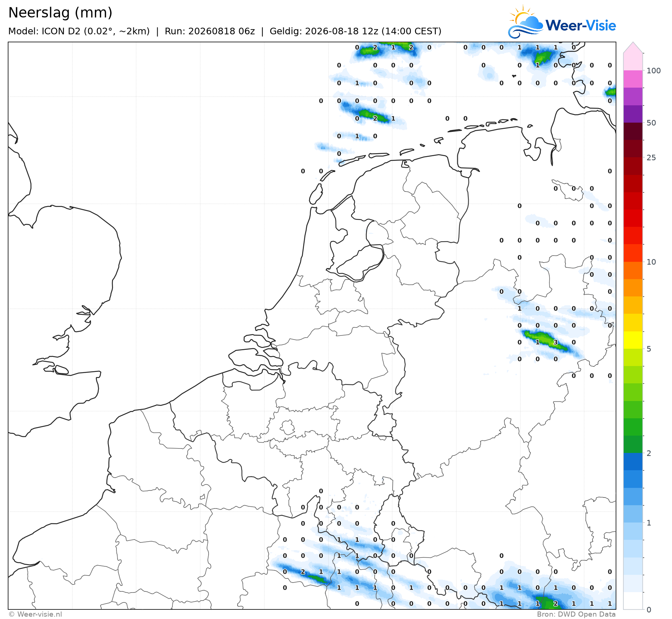672x619 pixels.
Task: Click the Weer-Visie brand name text
Action: [581, 25]
